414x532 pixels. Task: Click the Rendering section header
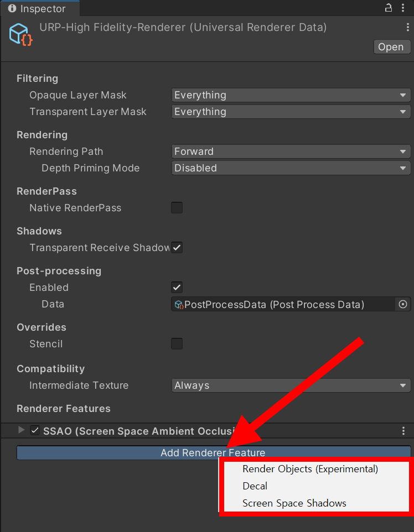point(42,135)
